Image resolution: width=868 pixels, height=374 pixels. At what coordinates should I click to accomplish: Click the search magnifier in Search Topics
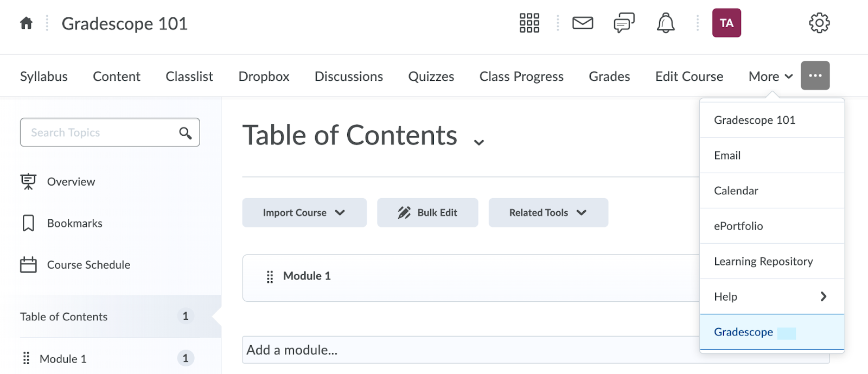coord(184,132)
